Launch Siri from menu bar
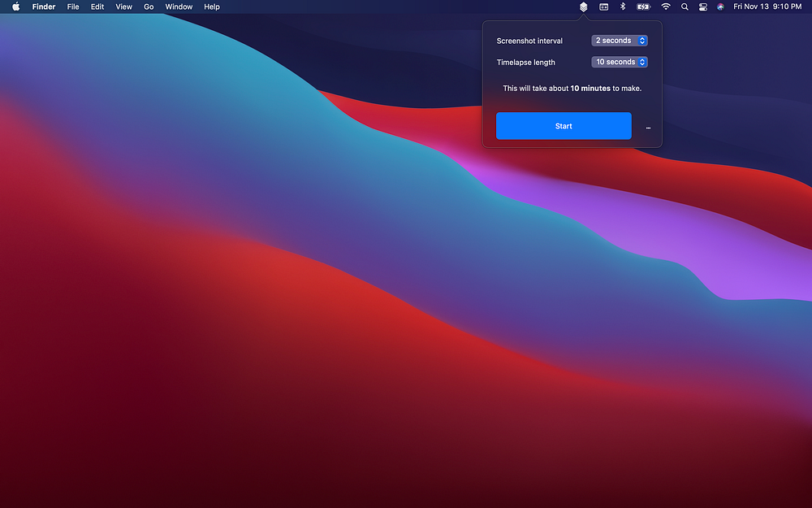This screenshot has width=812, height=508. click(x=720, y=7)
